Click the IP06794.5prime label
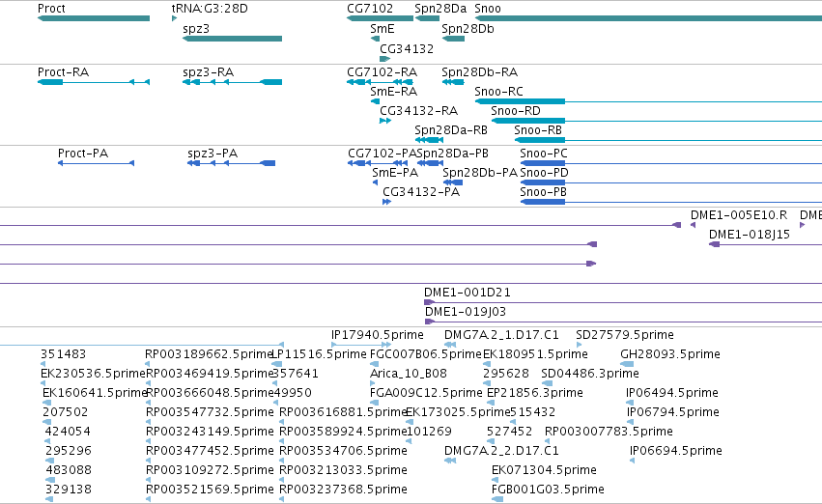Viewport: 822px width, 504px height. [673, 411]
